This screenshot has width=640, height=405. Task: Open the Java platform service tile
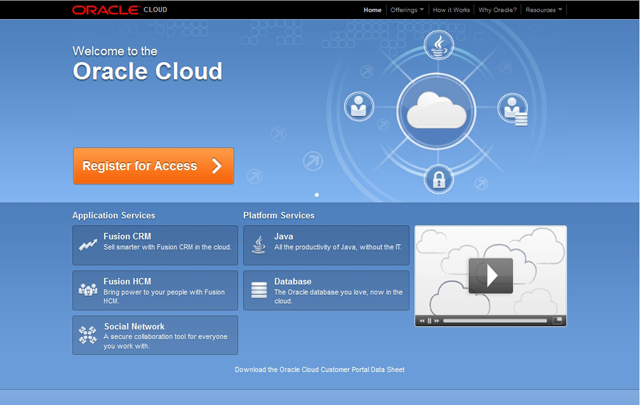click(326, 245)
